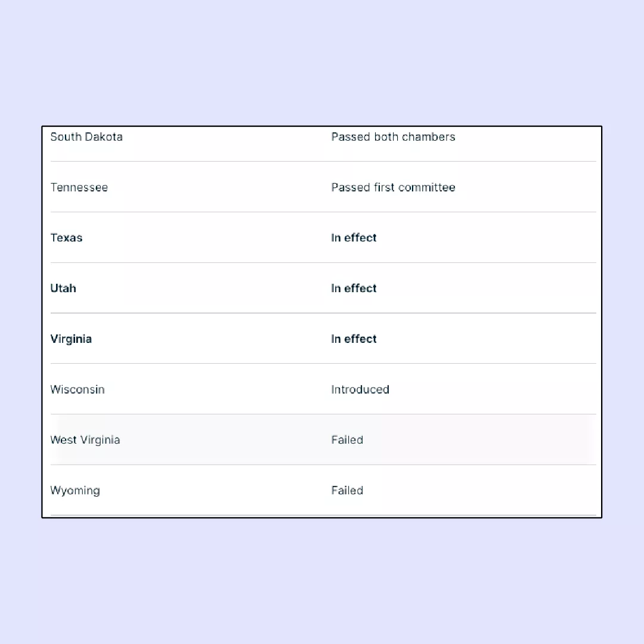Viewport: 644px width, 644px height.
Task: Click the Wyoming state name
Action: point(75,491)
